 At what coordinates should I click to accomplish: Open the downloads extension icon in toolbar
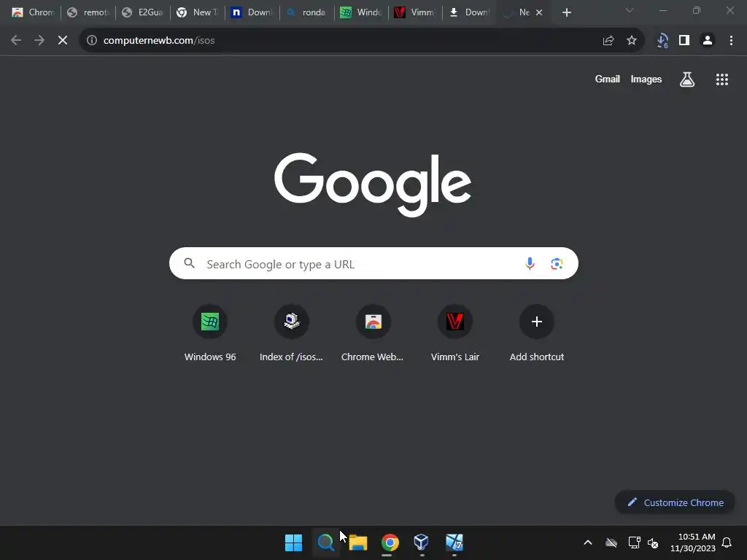coord(662,41)
